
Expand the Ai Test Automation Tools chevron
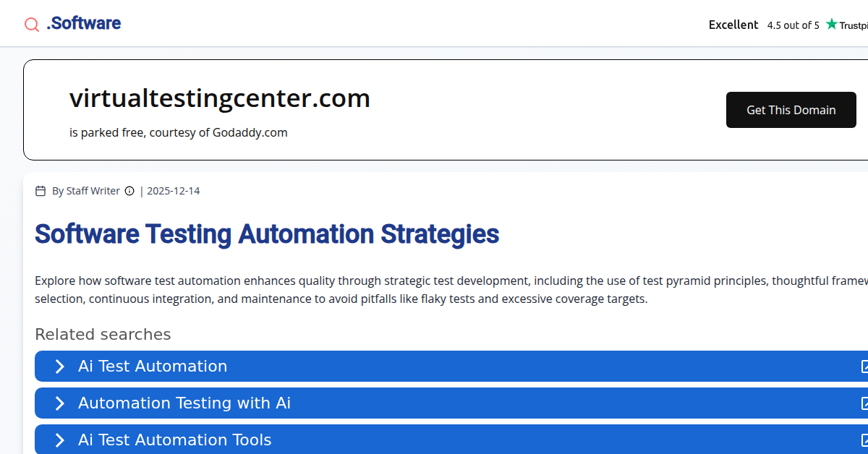(60, 440)
